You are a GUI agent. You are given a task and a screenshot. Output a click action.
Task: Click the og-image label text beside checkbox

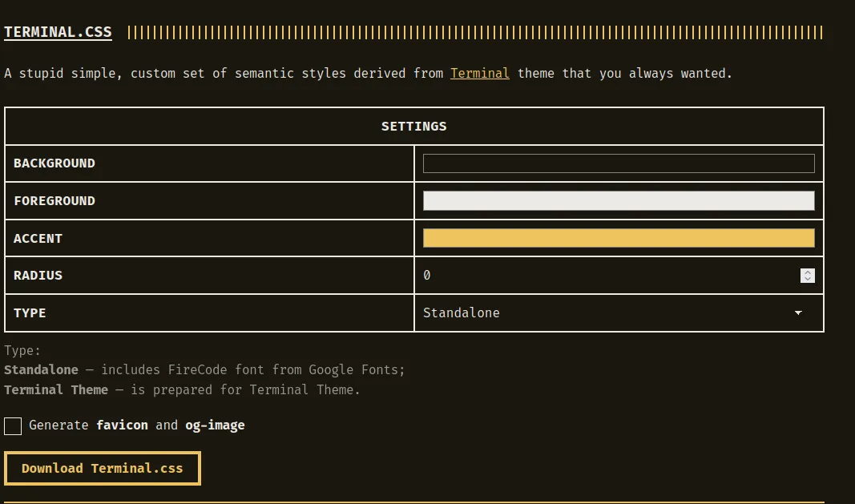215,425
